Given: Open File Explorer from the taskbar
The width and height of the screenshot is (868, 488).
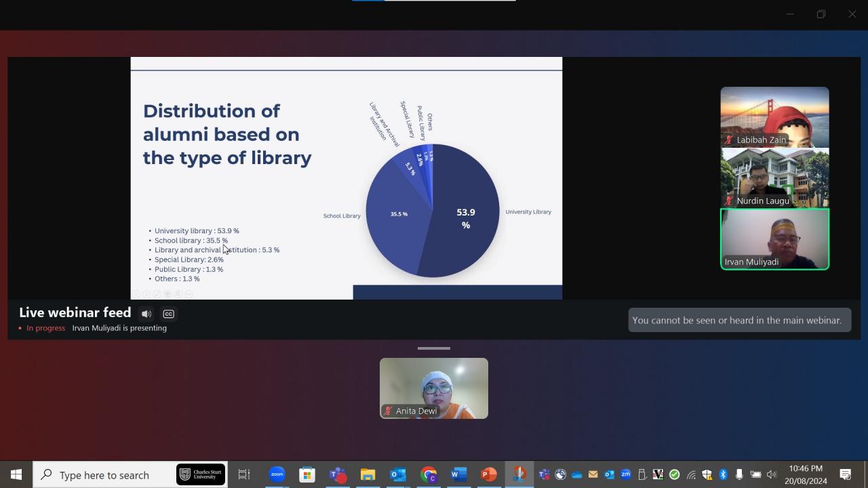Looking at the screenshot, I should (x=368, y=474).
